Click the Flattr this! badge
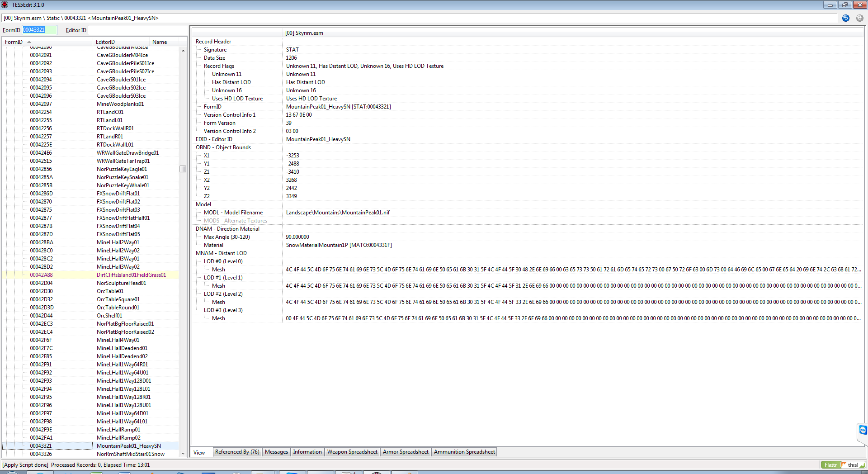868x474 pixels. tap(843, 465)
